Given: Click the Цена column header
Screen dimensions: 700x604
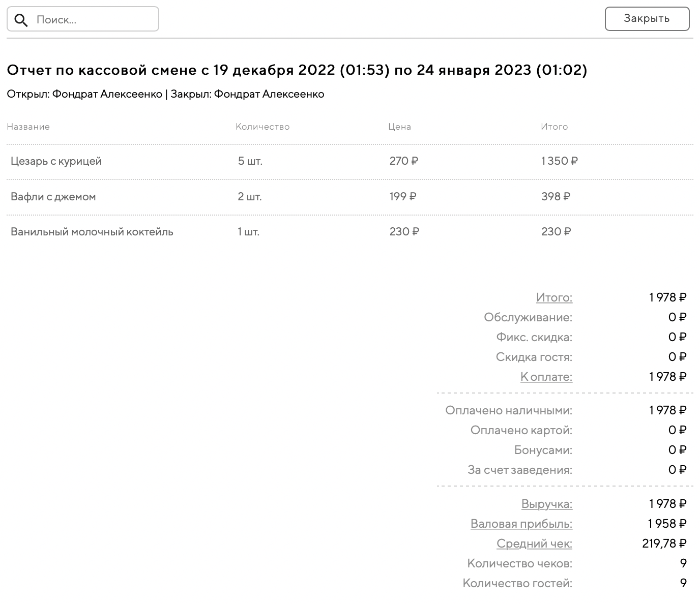Looking at the screenshot, I should tap(399, 127).
